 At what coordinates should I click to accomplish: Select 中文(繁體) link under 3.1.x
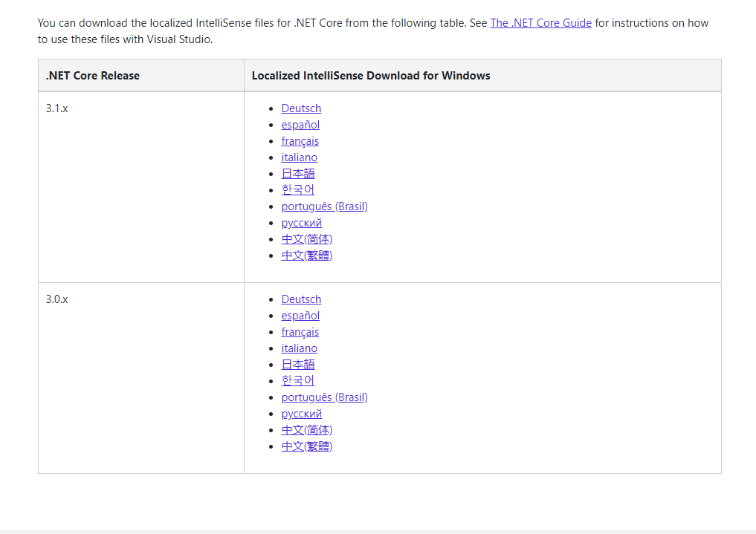coord(306,255)
